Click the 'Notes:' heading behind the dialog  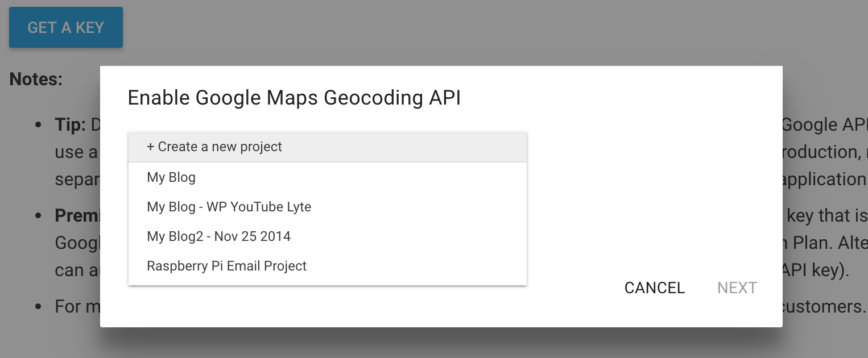[36, 79]
